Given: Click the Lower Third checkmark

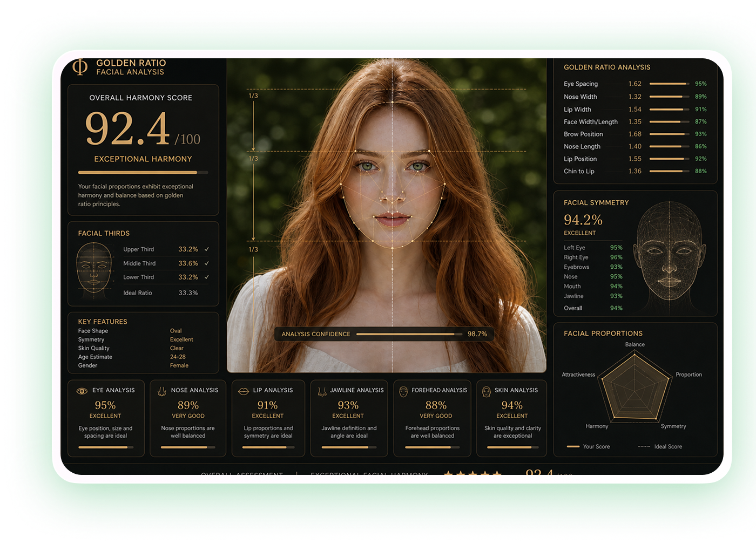Looking at the screenshot, I should coord(206,277).
